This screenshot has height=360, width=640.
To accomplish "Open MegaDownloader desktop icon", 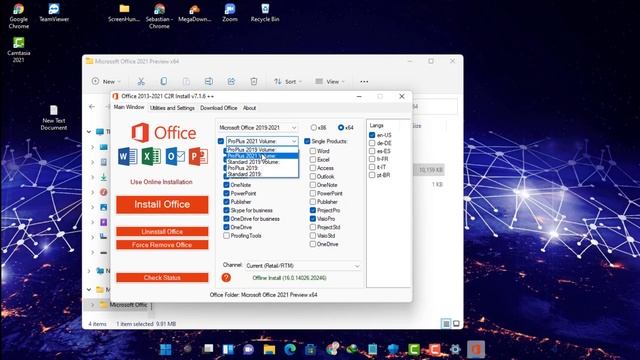I will tap(195, 12).
